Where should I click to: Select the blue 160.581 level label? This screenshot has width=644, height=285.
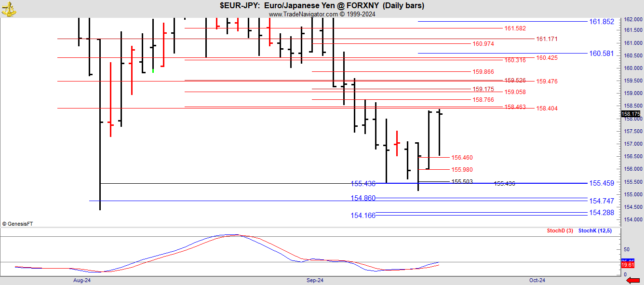(601, 54)
